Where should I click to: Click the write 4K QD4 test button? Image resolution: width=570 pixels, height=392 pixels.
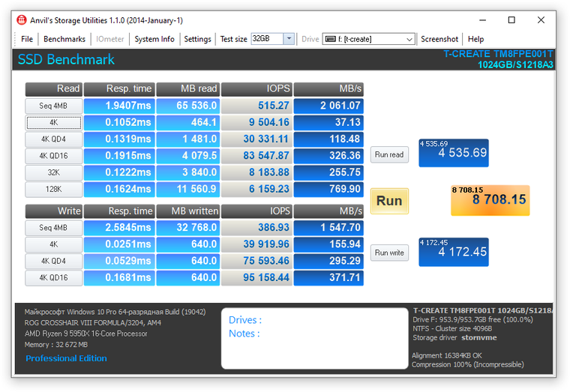click(54, 262)
